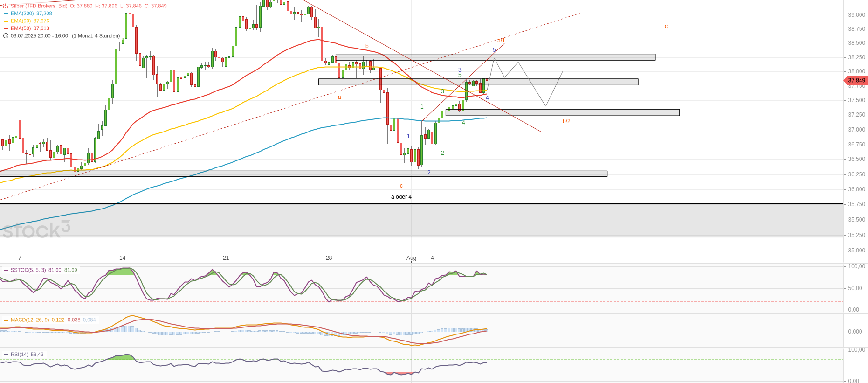Select the MACD(12, 26, 9) indicator label
The width and height of the screenshot is (868, 383).
coord(30,320)
